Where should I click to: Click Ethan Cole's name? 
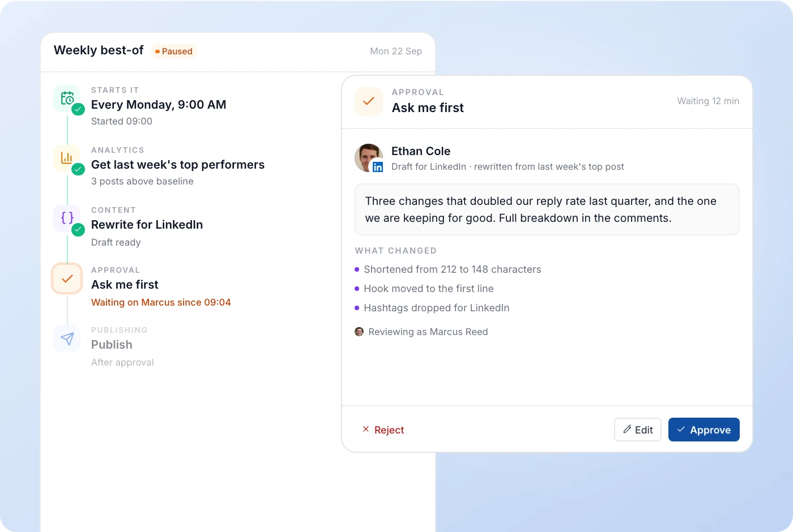421,151
